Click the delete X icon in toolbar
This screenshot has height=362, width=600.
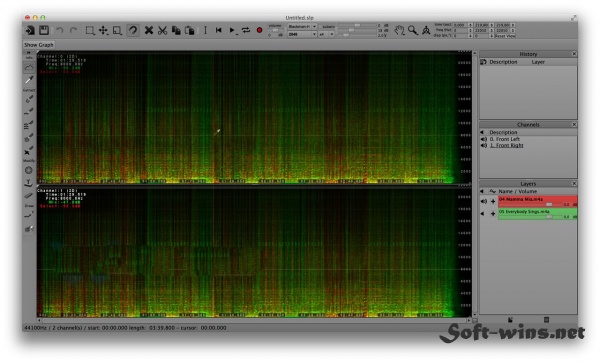pos(149,30)
